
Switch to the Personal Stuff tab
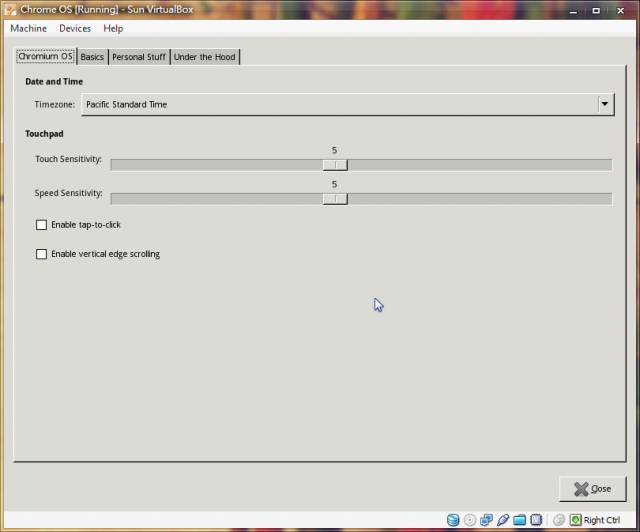tap(139, 57)
